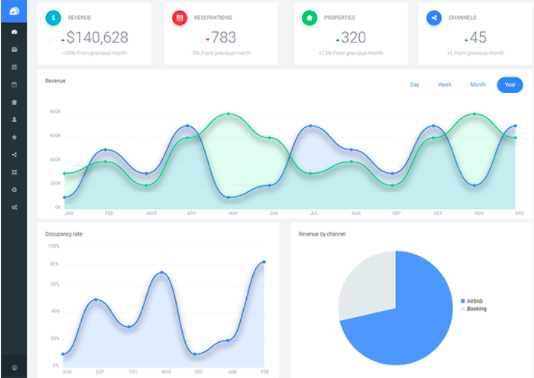Click the 320 properties value
This screenshot has width=534, height=378.
tap(354, 37)
